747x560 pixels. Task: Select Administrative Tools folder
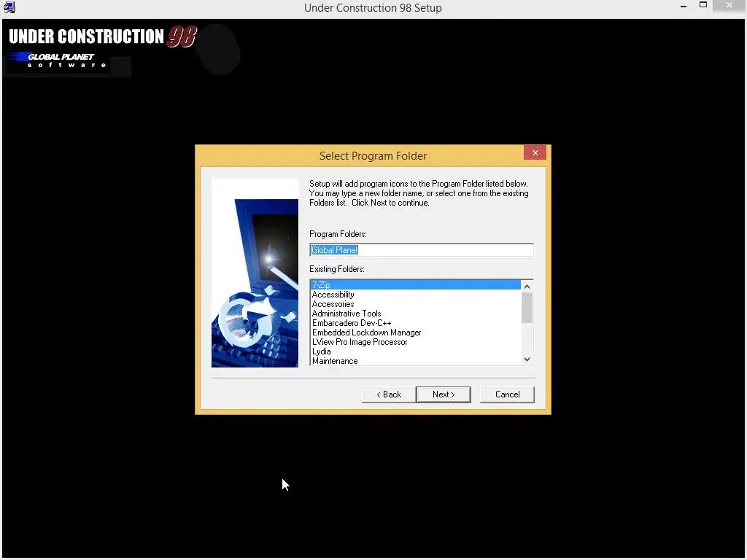(415, 314)
